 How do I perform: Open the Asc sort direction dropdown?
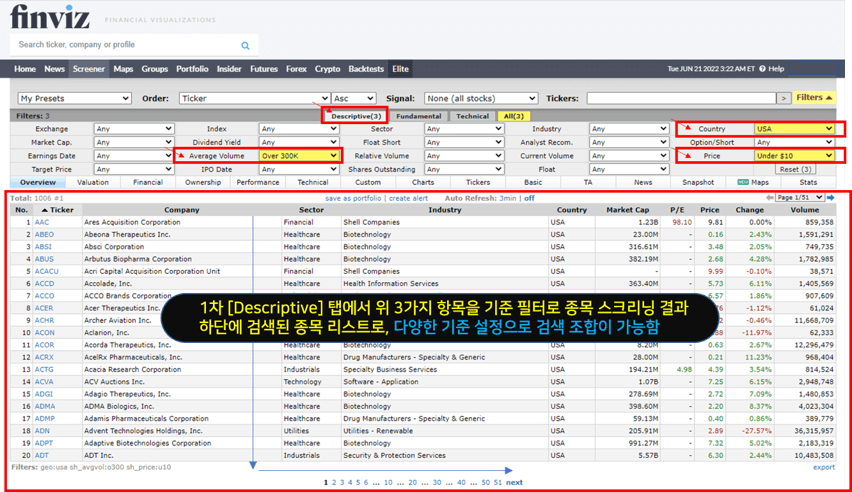[354, 98]
